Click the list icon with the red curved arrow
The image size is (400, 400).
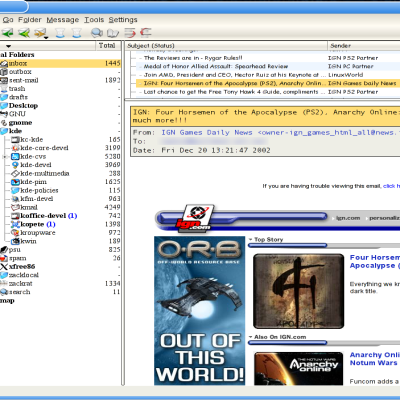pyautogui.click(x=130, y=33)
